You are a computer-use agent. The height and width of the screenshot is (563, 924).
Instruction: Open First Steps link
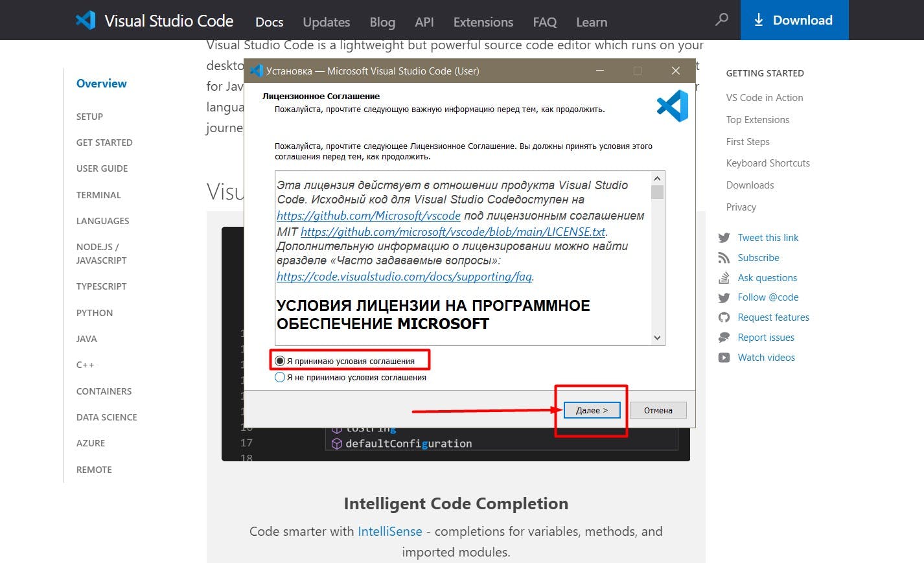(748, 142)
